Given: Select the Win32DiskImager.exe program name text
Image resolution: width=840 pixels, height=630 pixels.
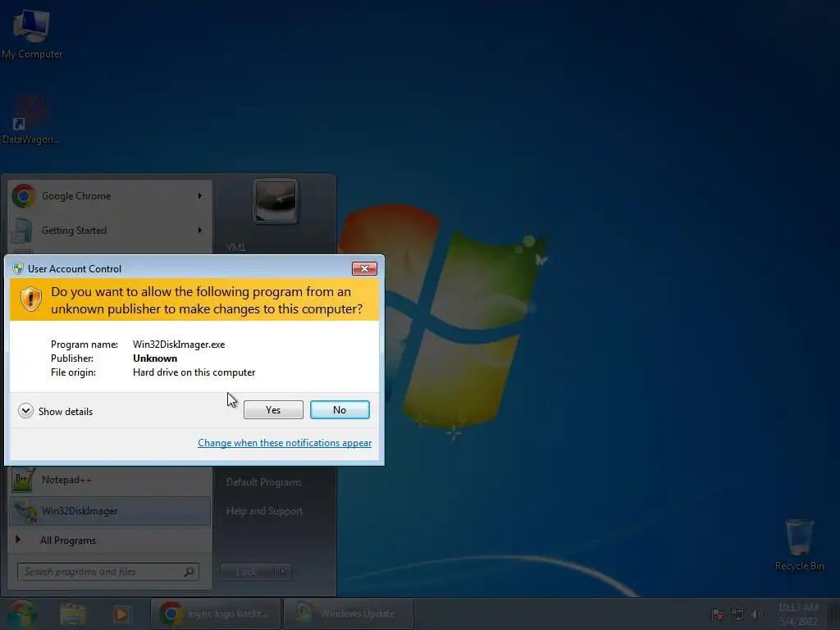Looking at the screenshot, I should pyautogui.click(x=179, y=345).
